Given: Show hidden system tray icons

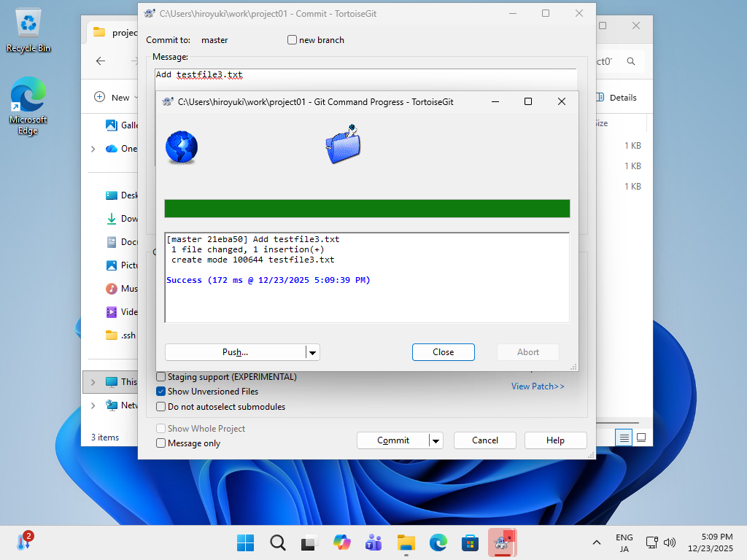Looking at the screenshot, I should coord(597,542).
